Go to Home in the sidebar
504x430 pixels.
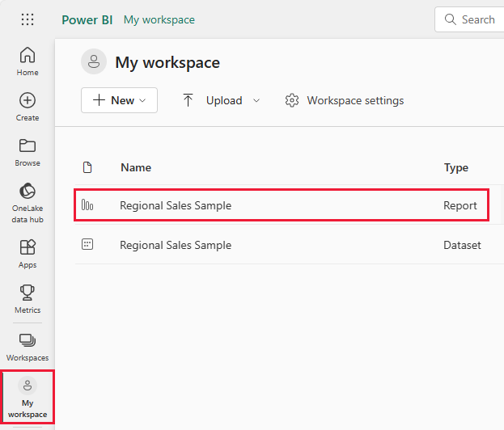tap(28, 61)
